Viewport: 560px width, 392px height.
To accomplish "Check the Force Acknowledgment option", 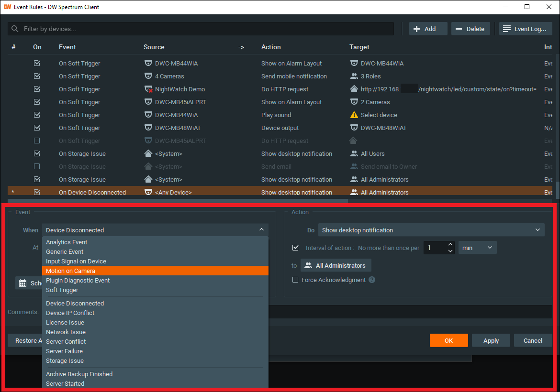I will [295, 280].
